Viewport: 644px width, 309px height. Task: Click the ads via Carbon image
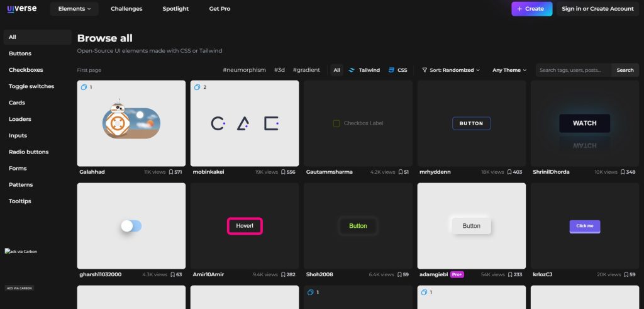21,251
